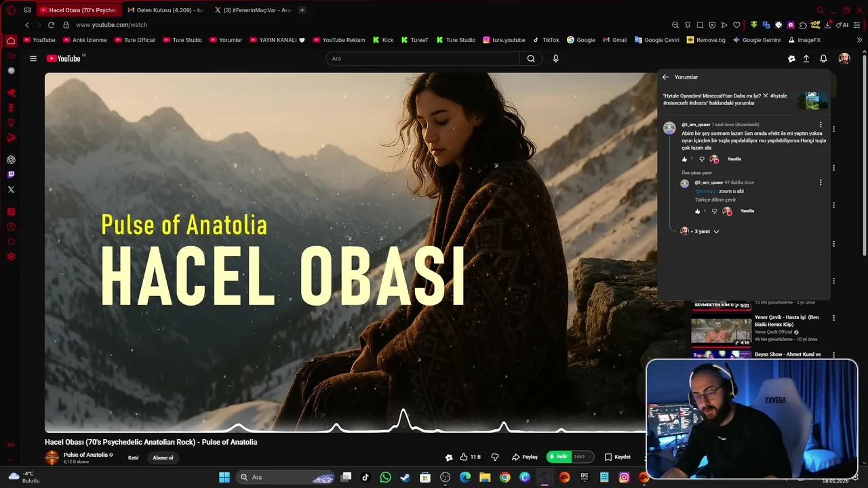Open account avatar menu in YouTube header
Screen dimensions: 868x488
844,59
